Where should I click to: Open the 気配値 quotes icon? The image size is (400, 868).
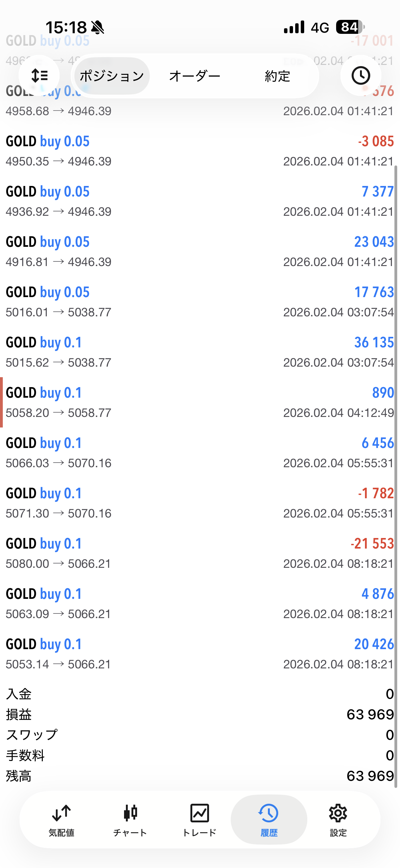(x=61, y=819)
